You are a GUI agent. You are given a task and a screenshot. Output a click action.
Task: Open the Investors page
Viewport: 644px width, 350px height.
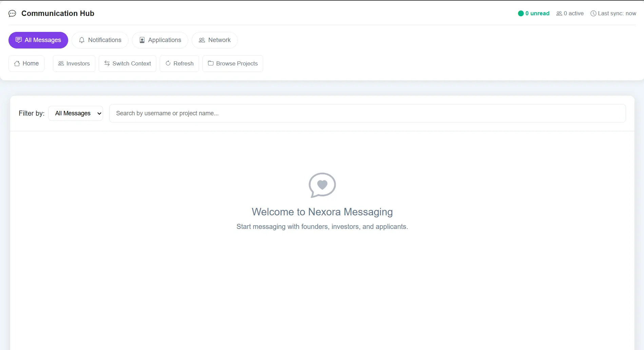point(74,63)
